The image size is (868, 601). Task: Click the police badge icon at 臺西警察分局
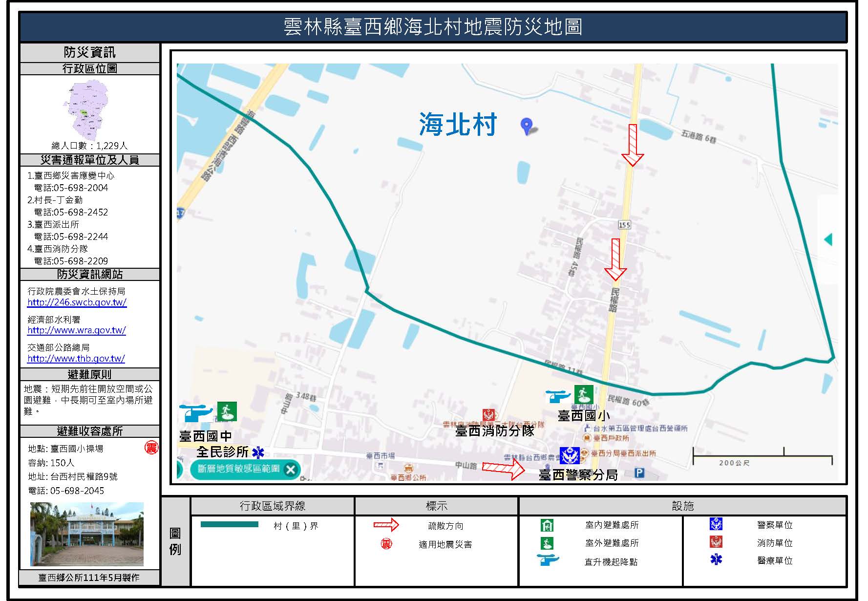click(x=570, y=455)
